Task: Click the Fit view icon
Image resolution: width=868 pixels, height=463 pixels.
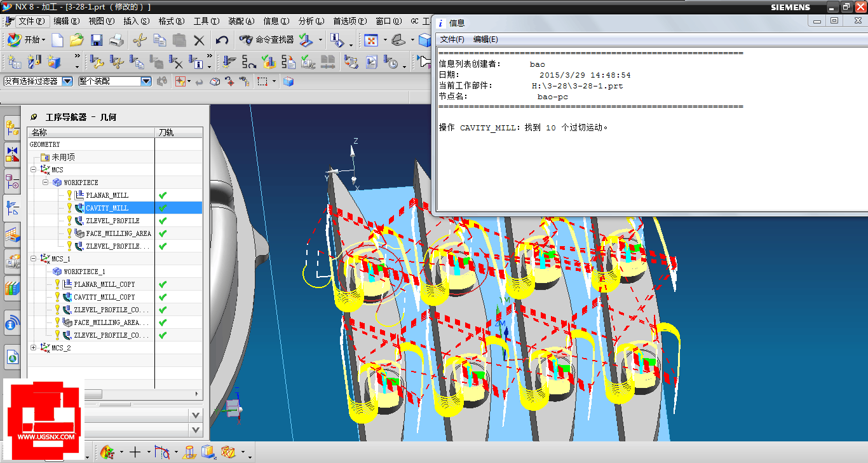Action: coord(371,40)
